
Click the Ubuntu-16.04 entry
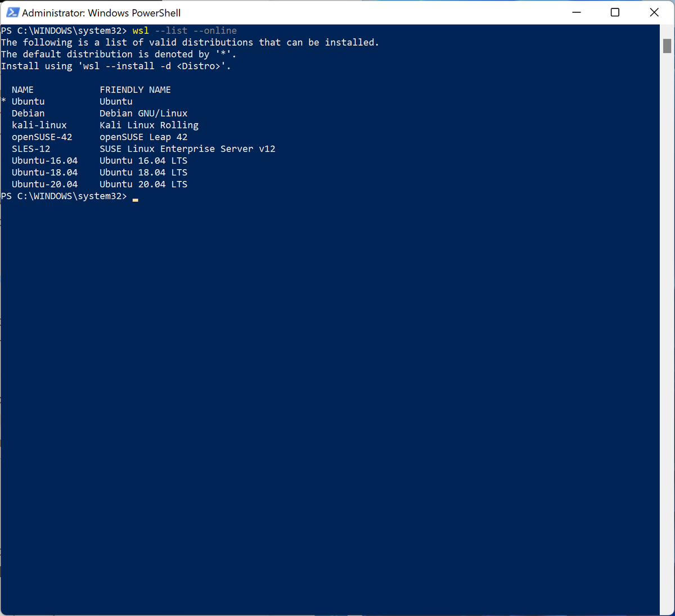pos(44,160)
